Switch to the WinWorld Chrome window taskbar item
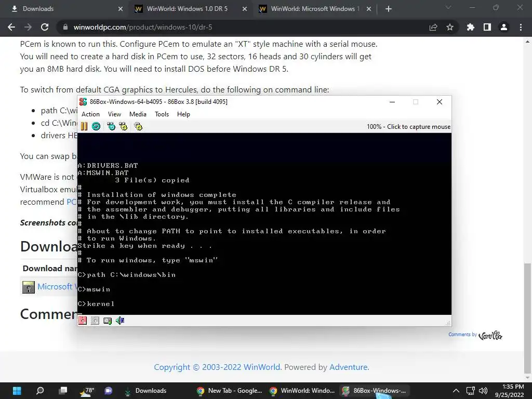Image resolution: width=532 pixels, height=399 pixels. (302, 391)
